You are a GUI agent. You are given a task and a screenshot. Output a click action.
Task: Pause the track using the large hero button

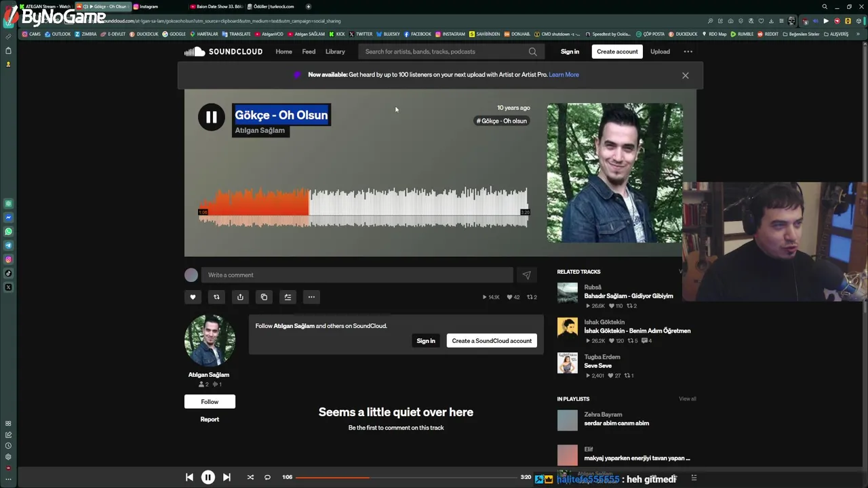211,117
